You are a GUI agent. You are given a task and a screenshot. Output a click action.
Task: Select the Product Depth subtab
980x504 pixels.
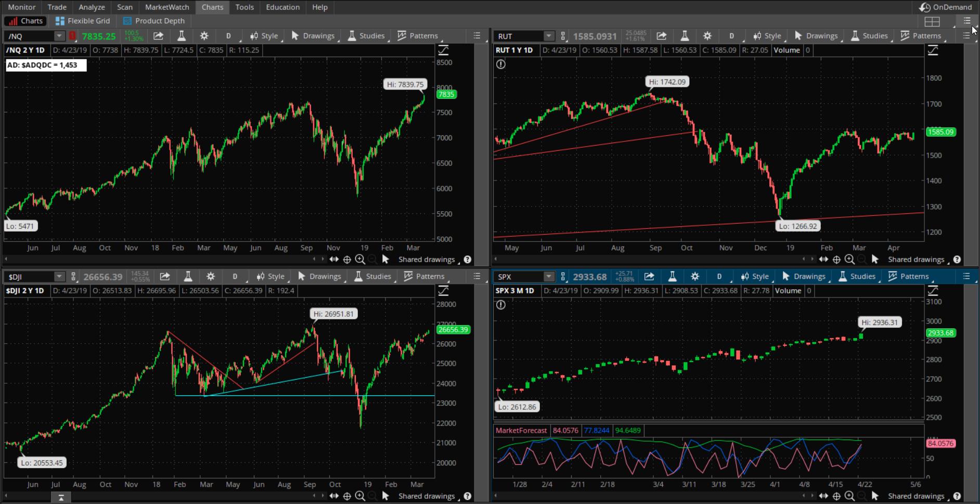click(154, 21)
